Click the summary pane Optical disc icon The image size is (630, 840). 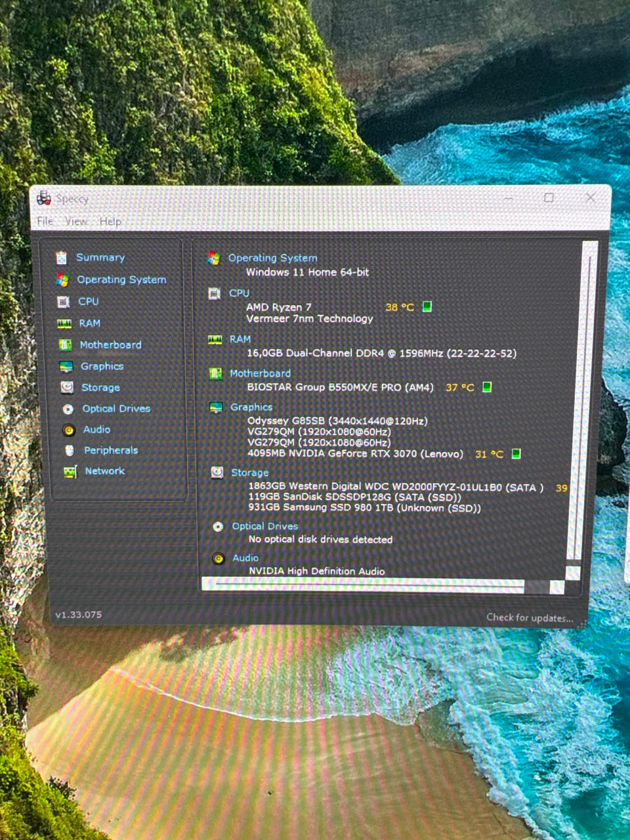click(x=218, y=526)
